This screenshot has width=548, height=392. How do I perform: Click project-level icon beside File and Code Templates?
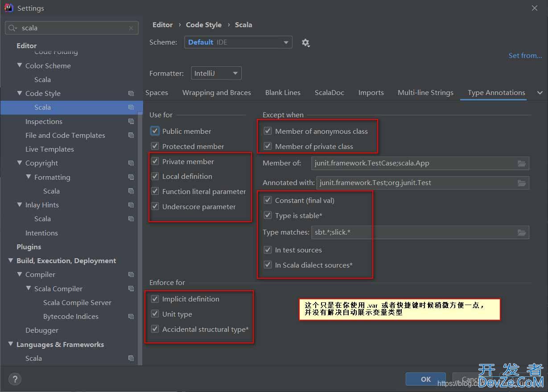point(131,135)
